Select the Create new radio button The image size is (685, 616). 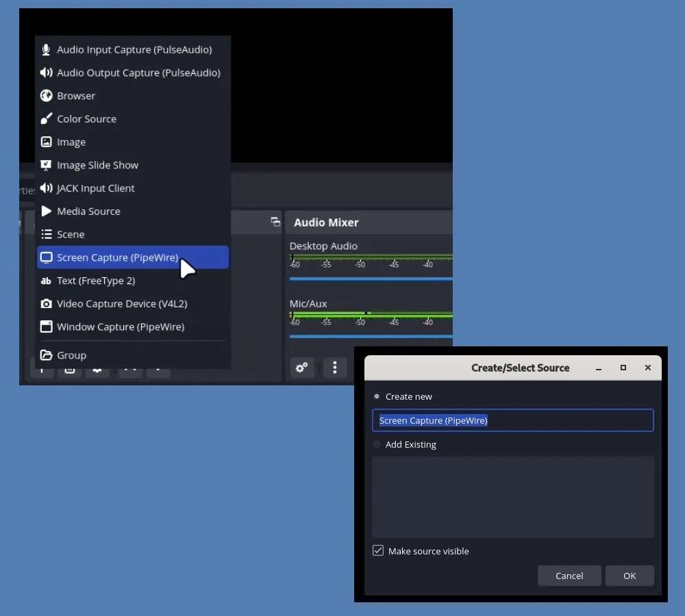[x=376, y=396]
